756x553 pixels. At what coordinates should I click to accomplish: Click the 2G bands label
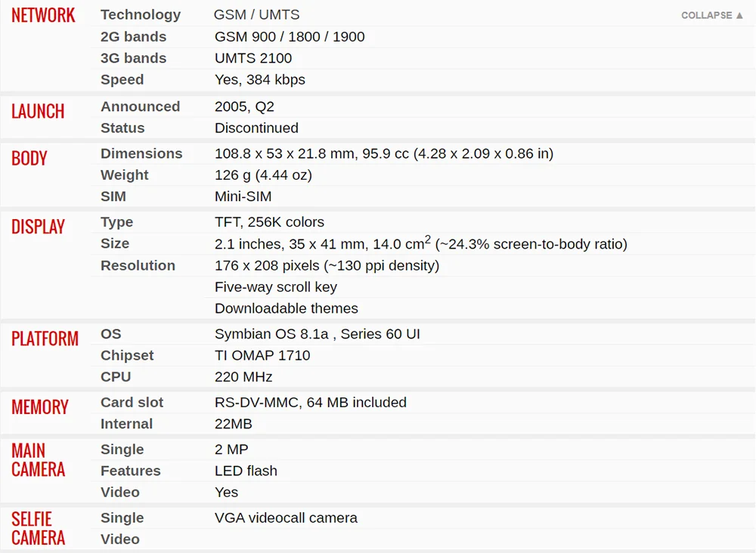(x=133, y=36)
